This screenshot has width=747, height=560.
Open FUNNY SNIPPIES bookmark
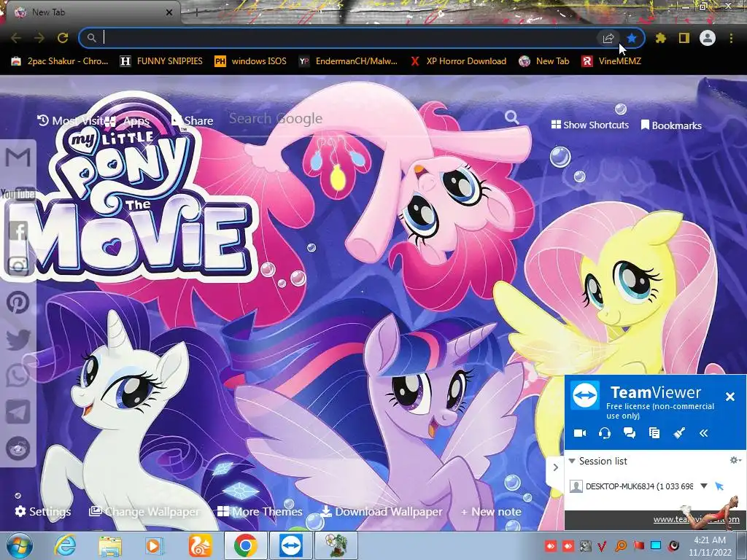tap(161, 61)
